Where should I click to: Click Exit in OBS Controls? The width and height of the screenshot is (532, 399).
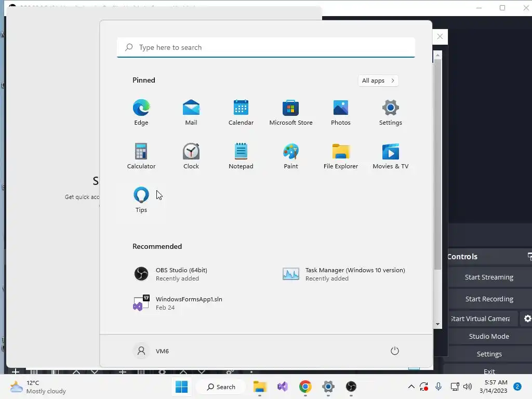pos(489,371)
